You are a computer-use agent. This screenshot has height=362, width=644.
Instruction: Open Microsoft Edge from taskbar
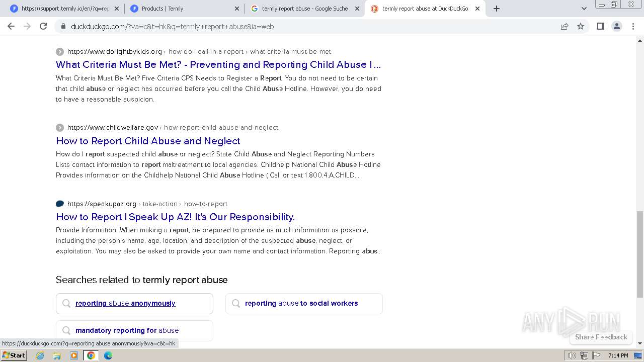[108, 355]
